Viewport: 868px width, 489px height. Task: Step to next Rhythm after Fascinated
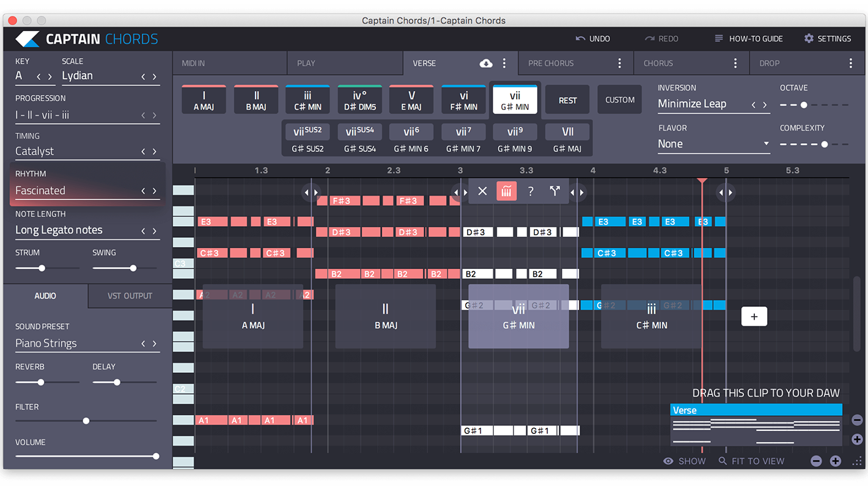tap(155, 191)
